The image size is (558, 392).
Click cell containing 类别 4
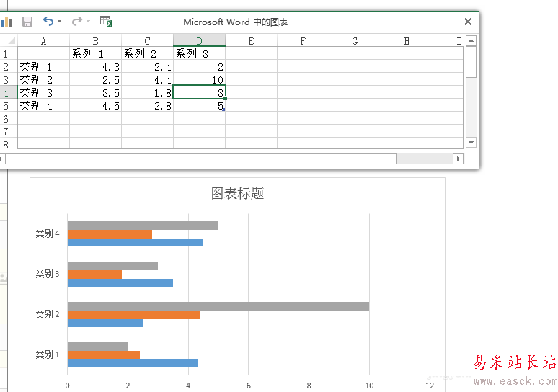click(43, 106)
